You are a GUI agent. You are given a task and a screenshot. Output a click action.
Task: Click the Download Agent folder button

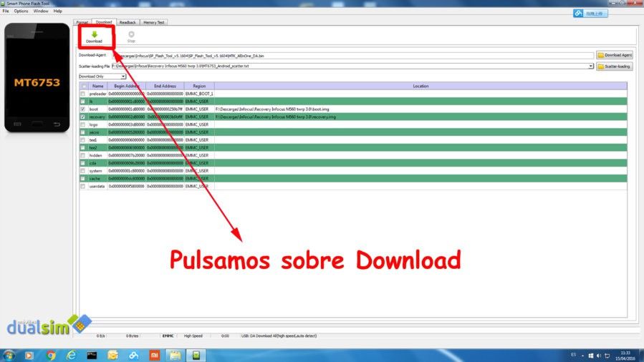point(615,55)
